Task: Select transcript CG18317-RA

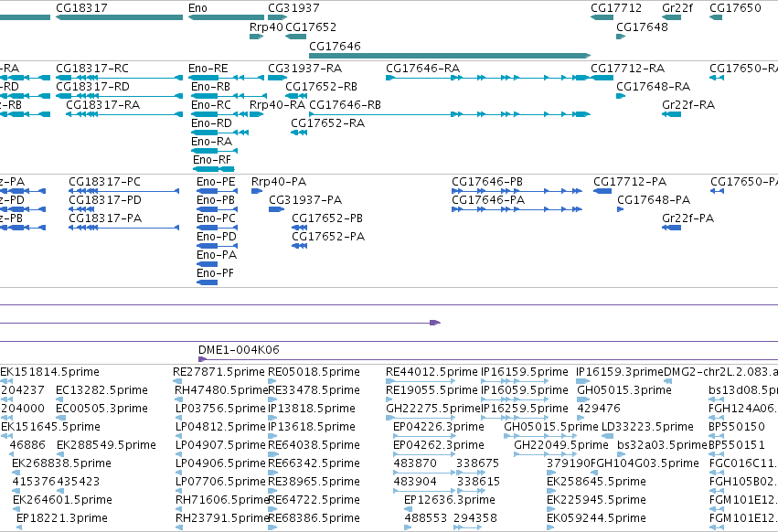Action: (x=102, y=105)
